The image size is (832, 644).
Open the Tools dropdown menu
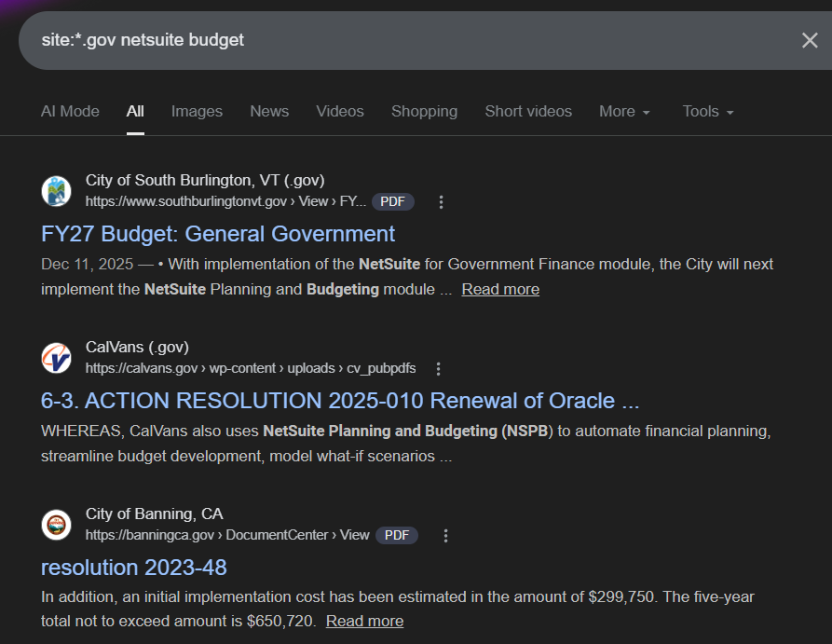pyautogui.click(x=707, y=111)
